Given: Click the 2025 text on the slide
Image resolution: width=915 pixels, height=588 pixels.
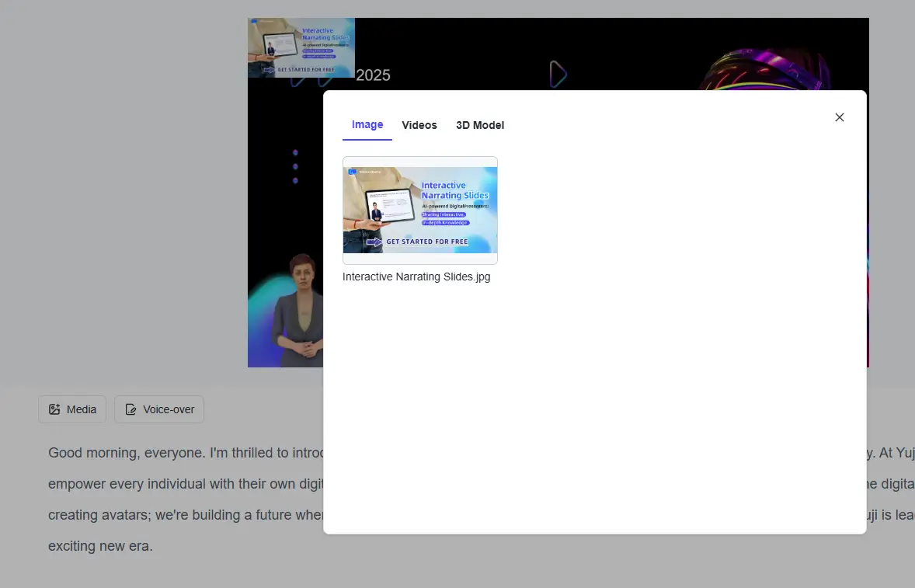Looking at the screenshot, I should click(x=373, y=75).
